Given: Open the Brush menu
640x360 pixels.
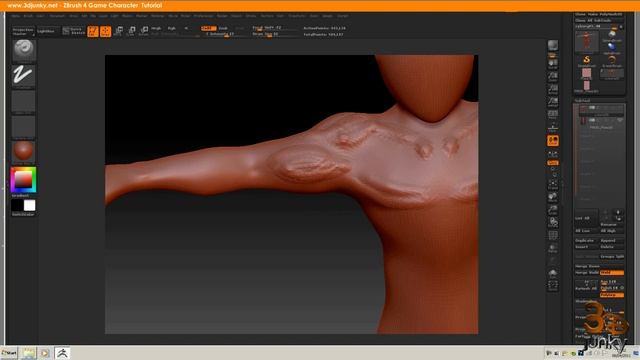Looking at the screenshot, I should (x=28, y=16).
